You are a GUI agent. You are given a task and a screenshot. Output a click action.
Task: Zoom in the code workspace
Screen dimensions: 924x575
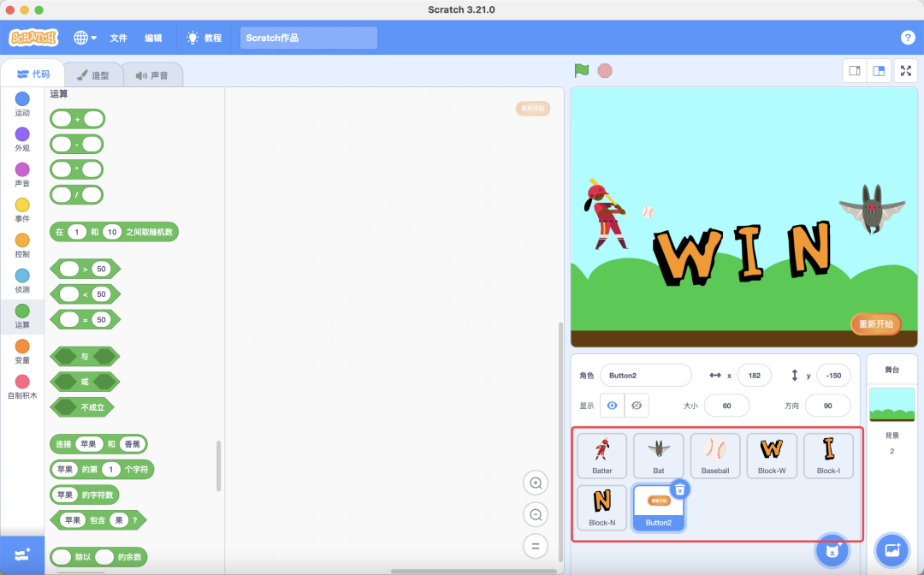[x=536, y=483]
